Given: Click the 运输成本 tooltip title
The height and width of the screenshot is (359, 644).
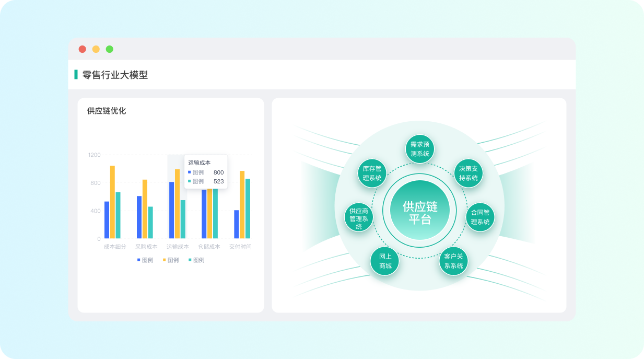Looking at the screenshot, I should point(199,163).
